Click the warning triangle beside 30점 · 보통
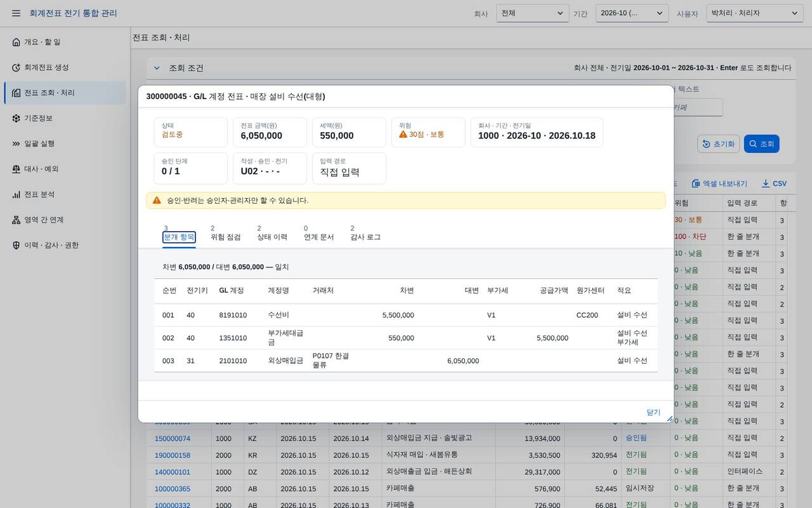The image size is (812, 508). pos(403,134)
